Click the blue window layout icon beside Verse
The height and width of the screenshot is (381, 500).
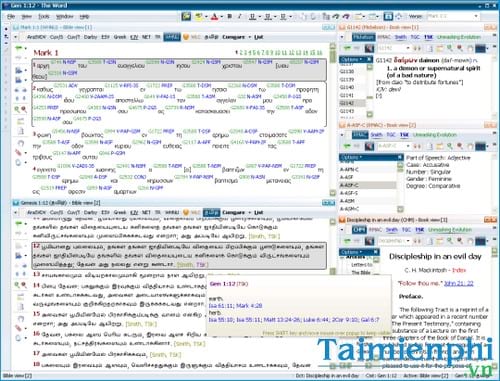pos(388,16)
